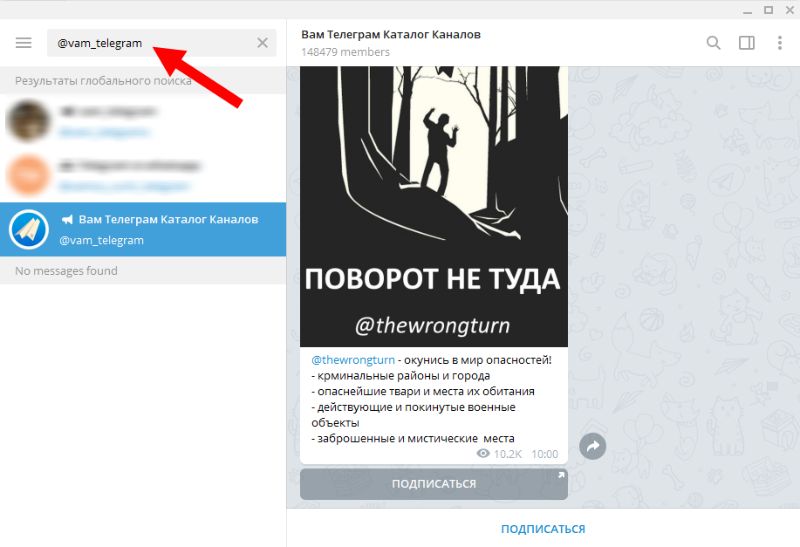Open the first blurred search result
Screen dimensions: 800x547
[x=143, y=121]
